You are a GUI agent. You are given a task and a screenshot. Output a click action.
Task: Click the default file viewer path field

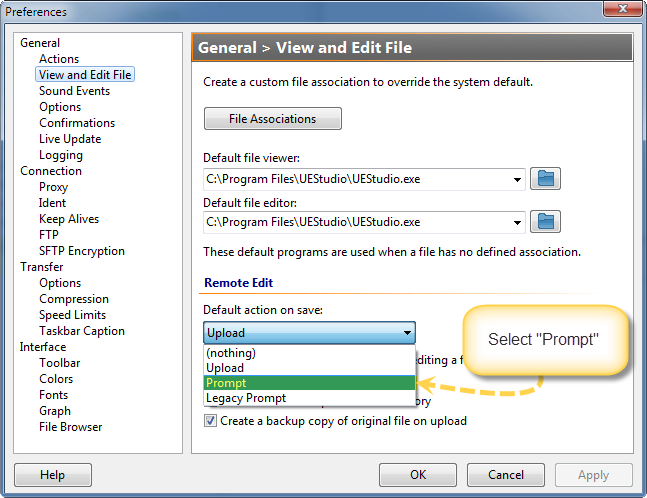(x=357, y=179)
